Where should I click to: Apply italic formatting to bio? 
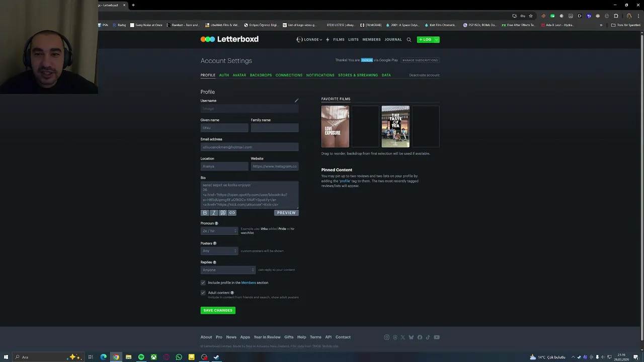pos(214,213)
